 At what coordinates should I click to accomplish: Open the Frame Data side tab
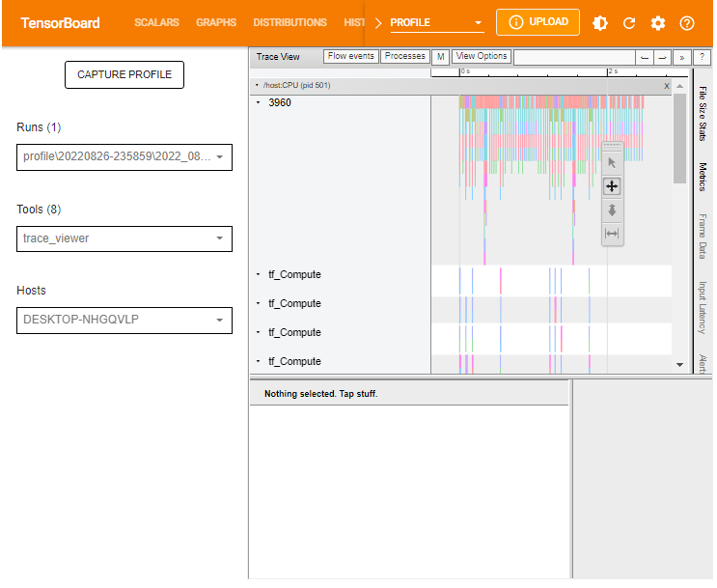point(703,237)
